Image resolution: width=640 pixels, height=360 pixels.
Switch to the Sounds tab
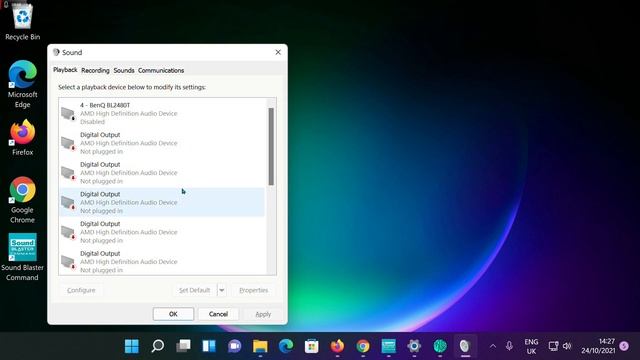(x=124, y=70)
